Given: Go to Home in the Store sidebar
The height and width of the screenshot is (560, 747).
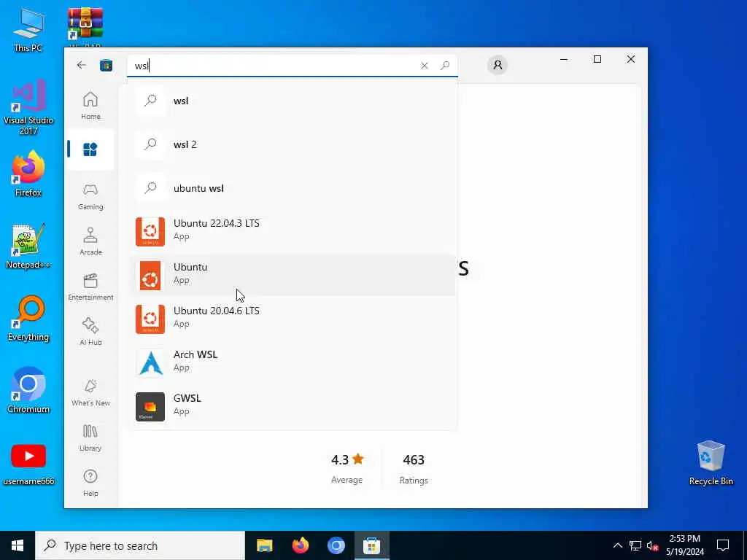Looking at the screenshot, I should pos(90,106).
